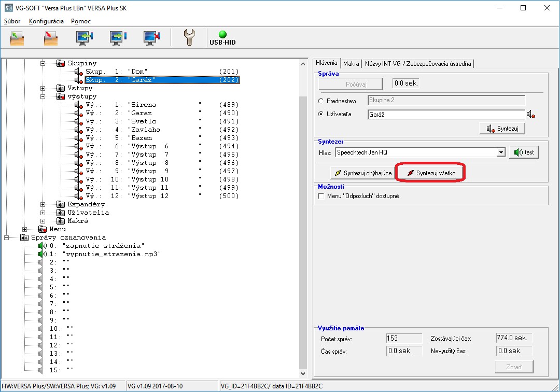Click the read-from-device monitor icon
560x392 pixels.
[84, 38]
